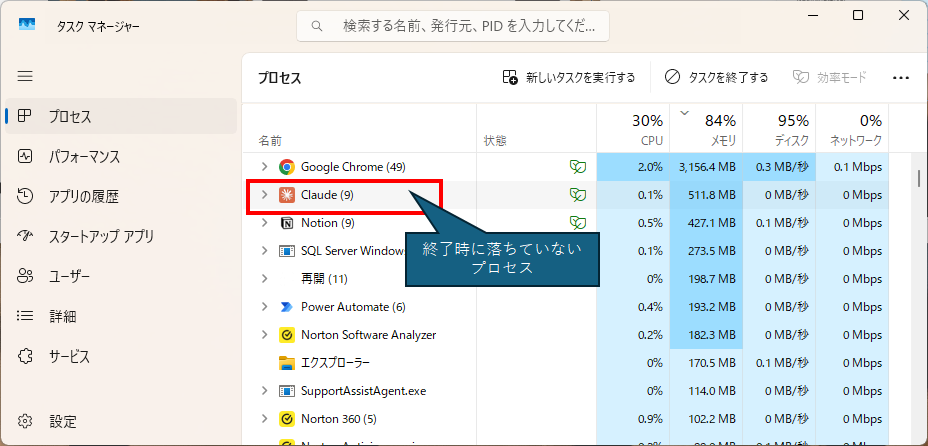
Task: Click efficiency leaf icon in Claude row
Action: (578, 195)
